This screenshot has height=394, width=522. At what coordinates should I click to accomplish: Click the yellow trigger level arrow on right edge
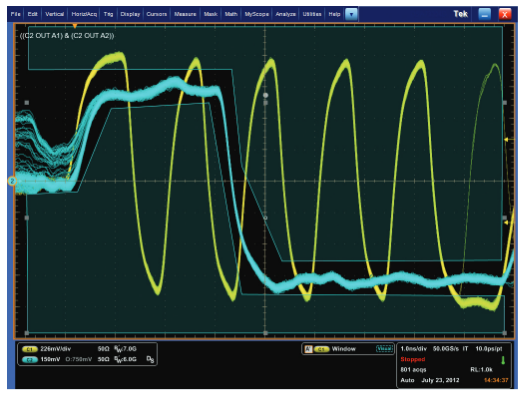[506, 140]
